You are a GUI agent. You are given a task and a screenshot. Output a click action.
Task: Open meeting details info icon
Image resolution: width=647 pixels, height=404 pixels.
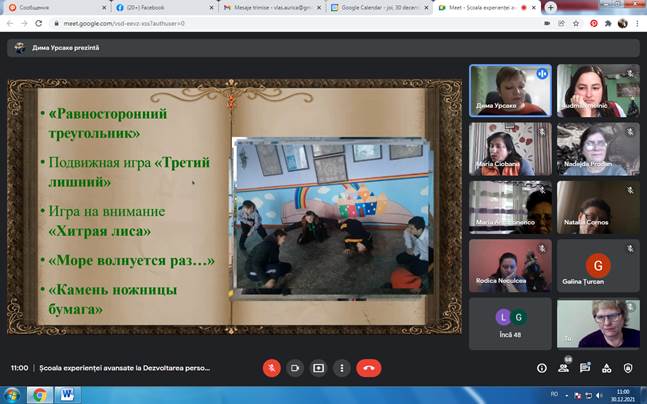[542, 368]
